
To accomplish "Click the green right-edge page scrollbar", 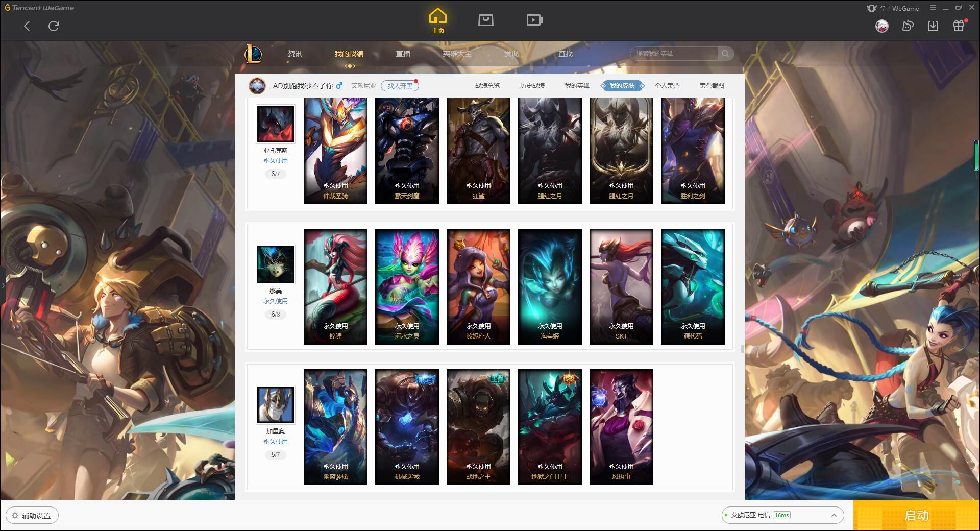I will click(x=976, y=155).
